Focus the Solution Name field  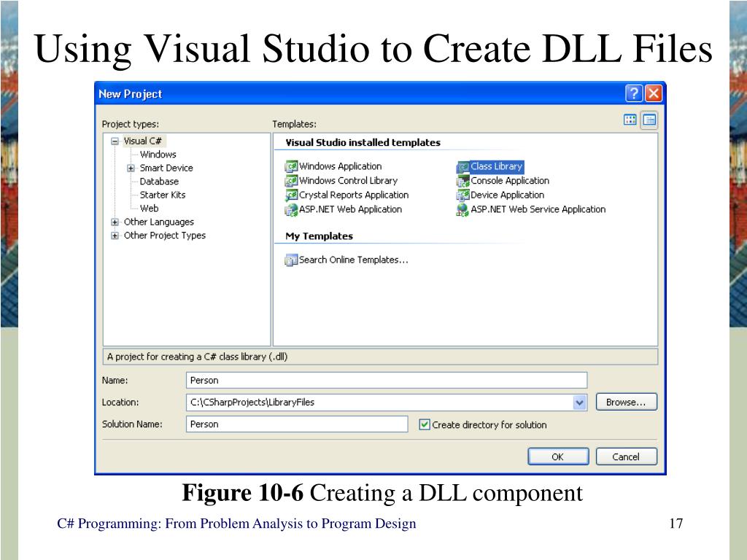pos(297,424)
